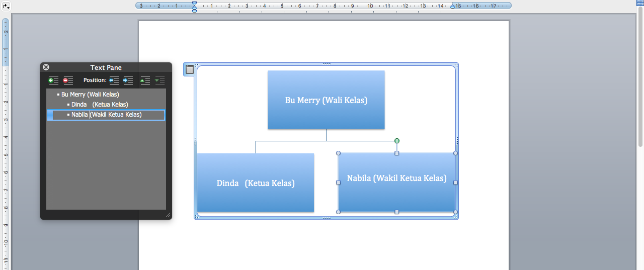Screen dimensions: 644x270
Task: Click the first-line indent marker on horizontal ruler
Action: tap(194, 3)
